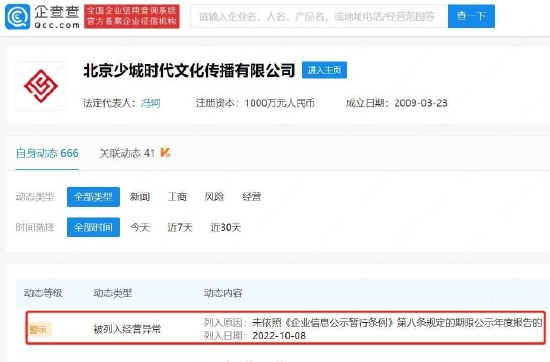
Task: Choose 近30天 time filter
Action: click(x=226, y=228)
